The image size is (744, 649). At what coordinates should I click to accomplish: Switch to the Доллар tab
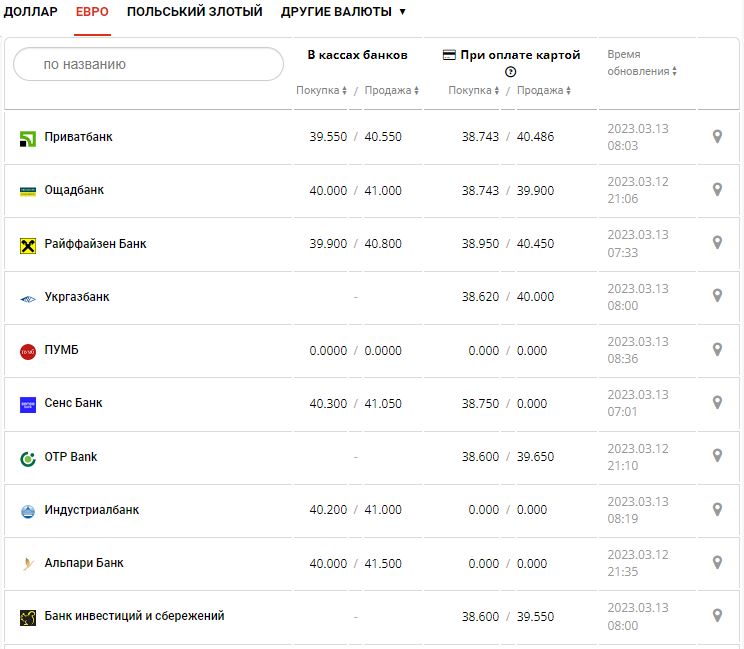[x=31, y=12]
